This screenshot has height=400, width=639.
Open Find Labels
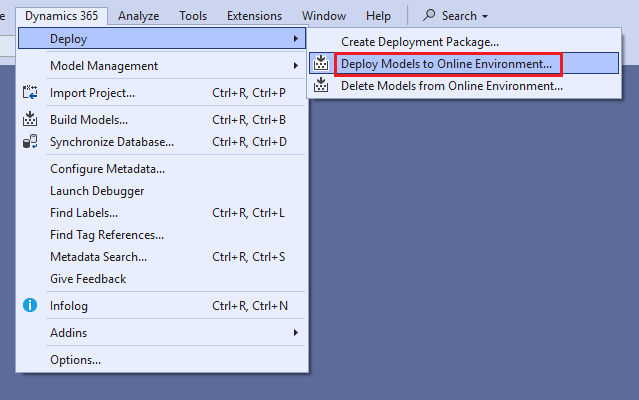(84, 213)
